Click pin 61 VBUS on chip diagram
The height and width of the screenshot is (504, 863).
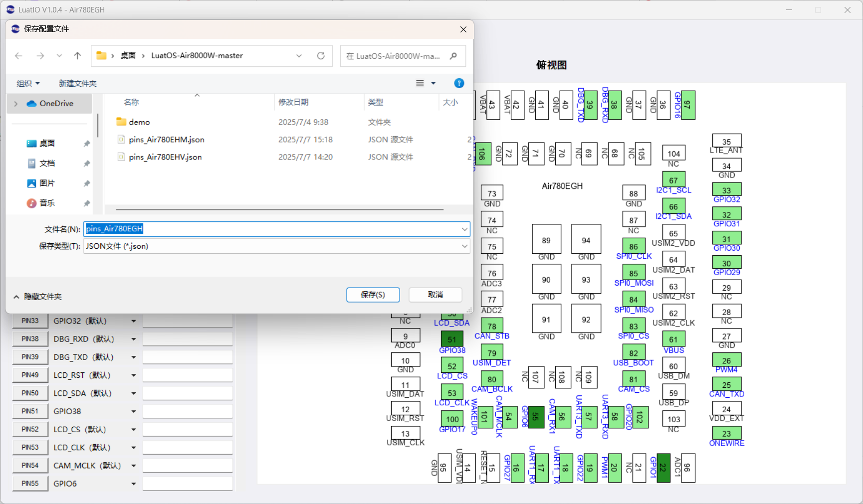(x=673, y=339)
